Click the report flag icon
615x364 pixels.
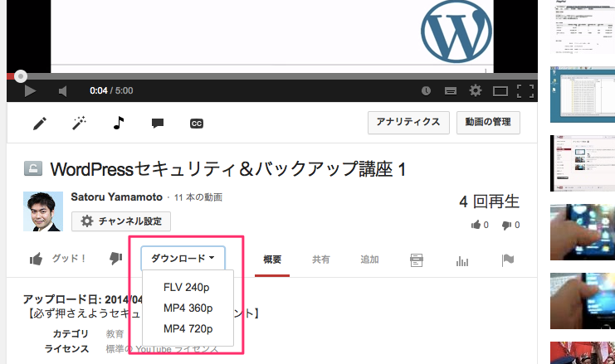click(x=508, y=260)
